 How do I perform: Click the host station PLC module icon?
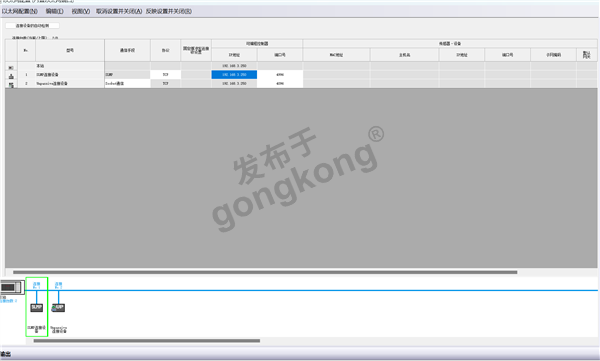coord(12,287)
